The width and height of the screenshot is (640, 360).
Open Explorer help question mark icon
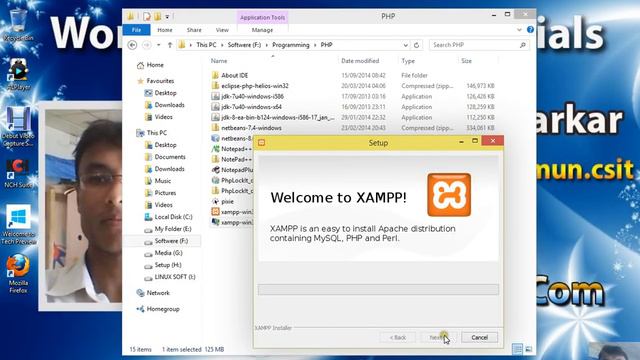pyautogui.click(x=530, y=29)
